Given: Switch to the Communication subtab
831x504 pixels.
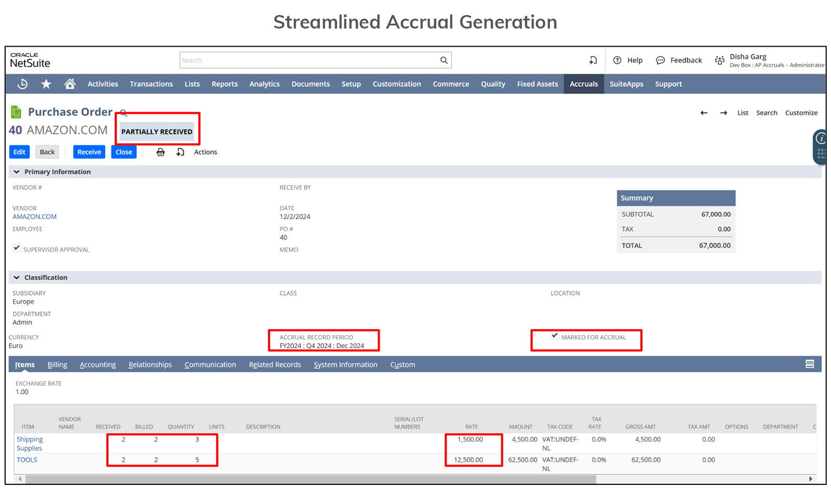Looking at the screenshot, I should tap(210, 364).
